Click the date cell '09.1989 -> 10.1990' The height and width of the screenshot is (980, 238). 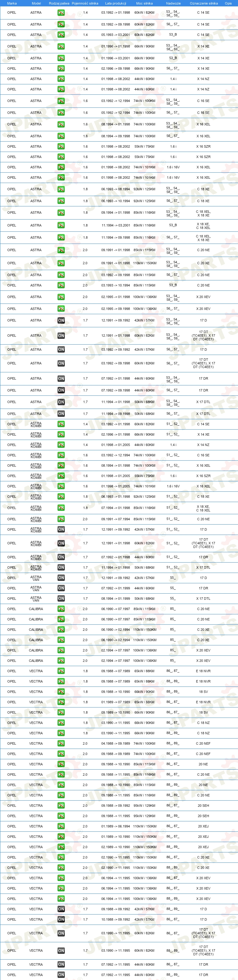[x=116, y=712]
